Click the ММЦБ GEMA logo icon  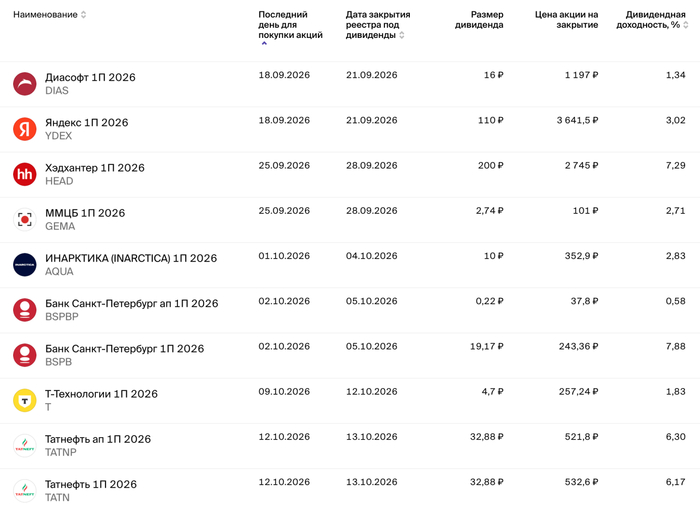25,220
